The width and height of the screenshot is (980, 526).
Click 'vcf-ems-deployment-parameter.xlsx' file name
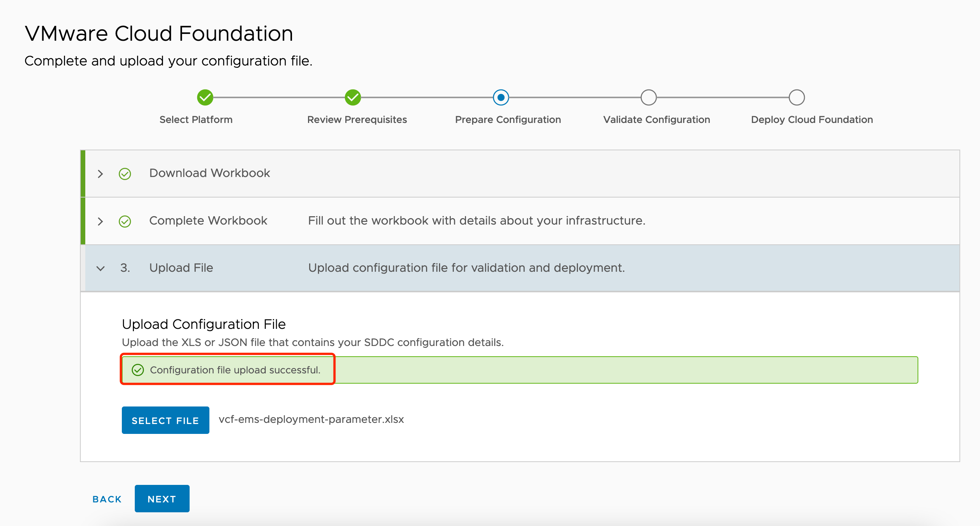click(x=311, y=419)
